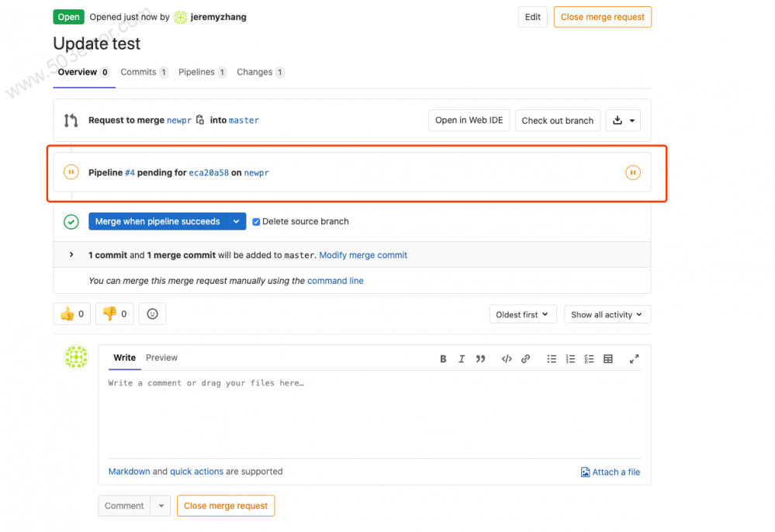775x532 pixels.
Task: Insert a quote in the comment
Action: (x=480, y=358)
